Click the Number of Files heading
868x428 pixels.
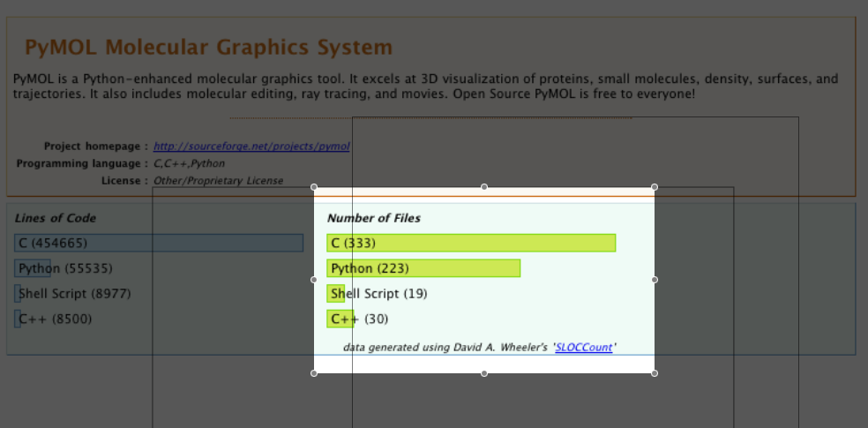374,218
